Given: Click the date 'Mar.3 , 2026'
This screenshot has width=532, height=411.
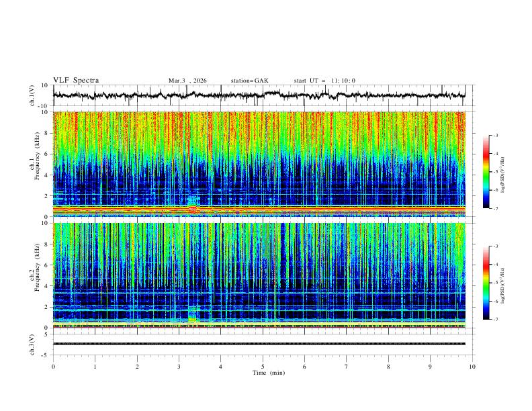Looking at the screenshot, I should [x=187, y=81].
